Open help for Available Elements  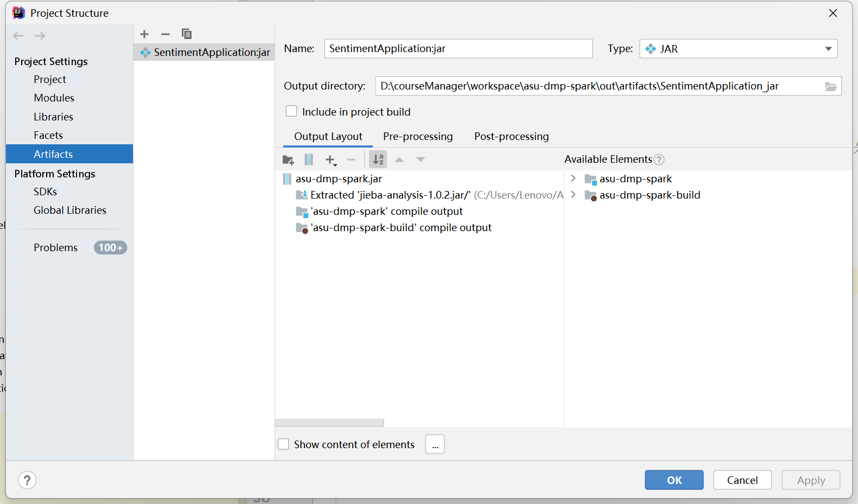click(x=659, y=160)
